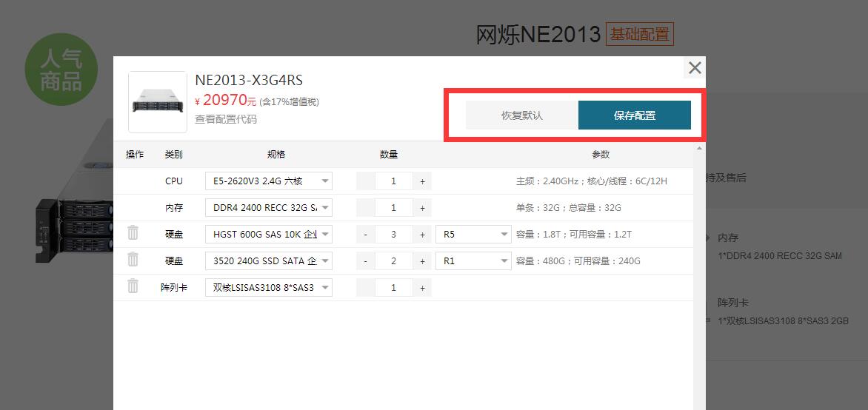Close the configuration dialog with X
Image resolution: width=868 pixels, height=410 pixels.
click(695, 68)
